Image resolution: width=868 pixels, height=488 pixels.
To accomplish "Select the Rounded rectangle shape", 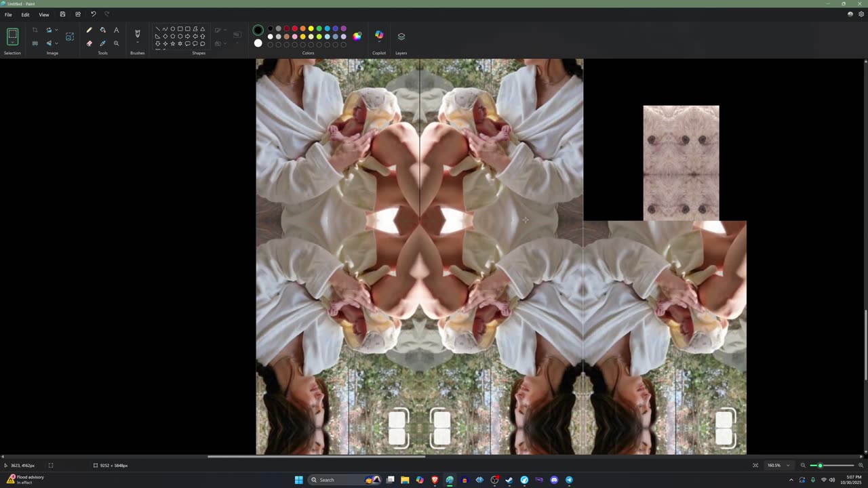I will [x=187, y=29].
